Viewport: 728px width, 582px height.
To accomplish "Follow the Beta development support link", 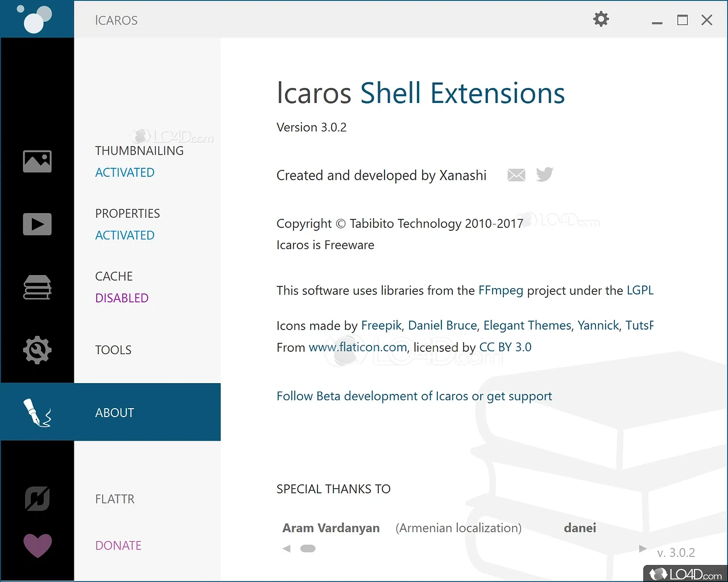I will pyautogui.click(x=414, y=396).
